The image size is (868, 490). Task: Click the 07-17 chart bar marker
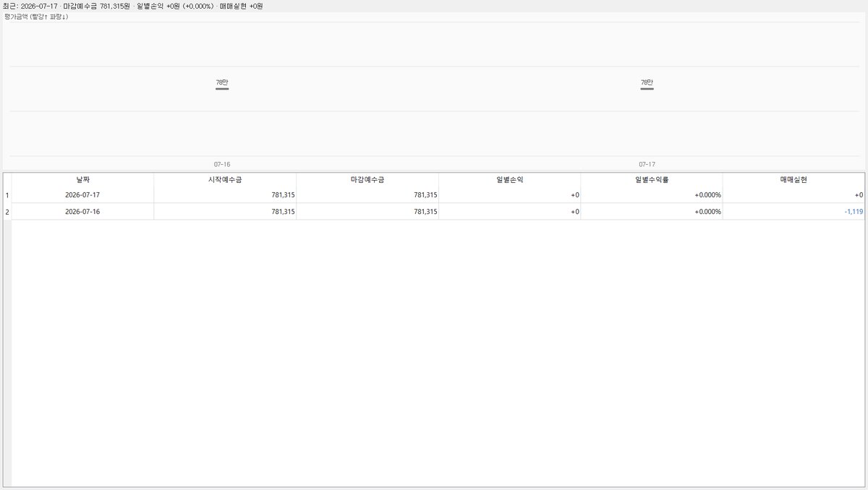[x=647, y=89]
